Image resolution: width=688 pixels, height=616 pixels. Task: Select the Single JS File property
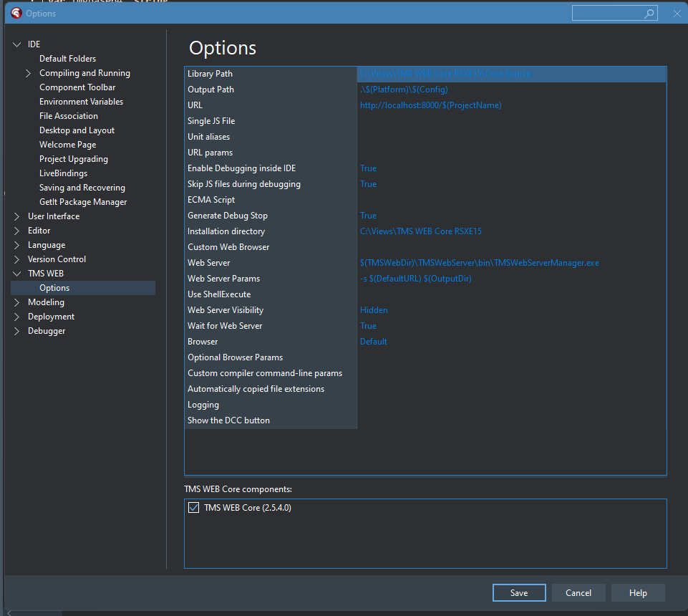pyautogui.click(x=271, y=121)
